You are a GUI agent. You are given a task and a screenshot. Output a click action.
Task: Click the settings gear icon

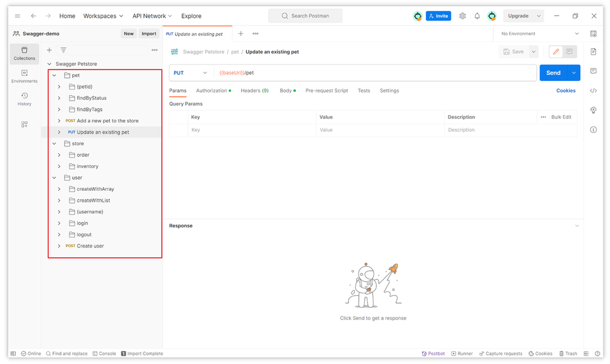tap(462, 16)
